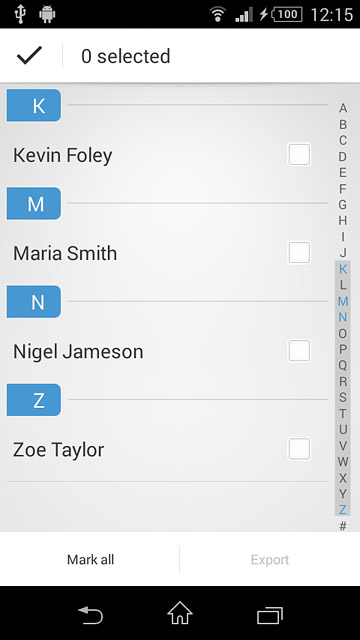Tap the USB connection status icon

click(x=20, y=14)
